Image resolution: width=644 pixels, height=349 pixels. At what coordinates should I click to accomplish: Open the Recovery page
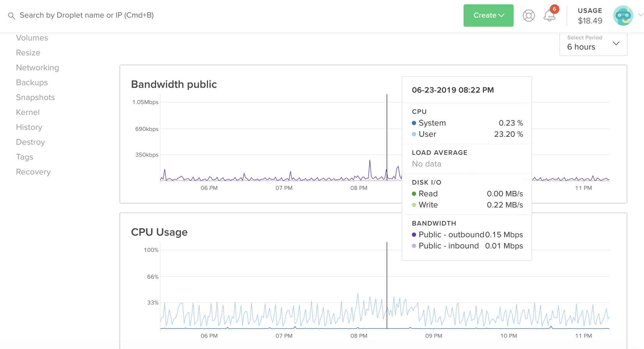pos(34,172)
